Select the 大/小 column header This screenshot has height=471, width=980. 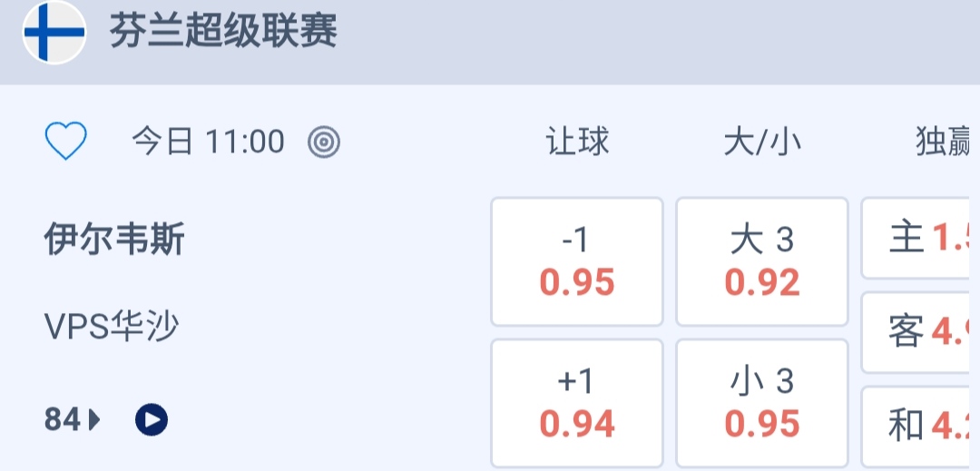click(x=762, y=142)
